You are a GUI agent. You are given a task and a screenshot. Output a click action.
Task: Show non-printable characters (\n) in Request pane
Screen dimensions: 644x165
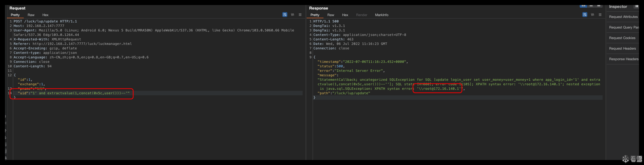pos(292,15)
